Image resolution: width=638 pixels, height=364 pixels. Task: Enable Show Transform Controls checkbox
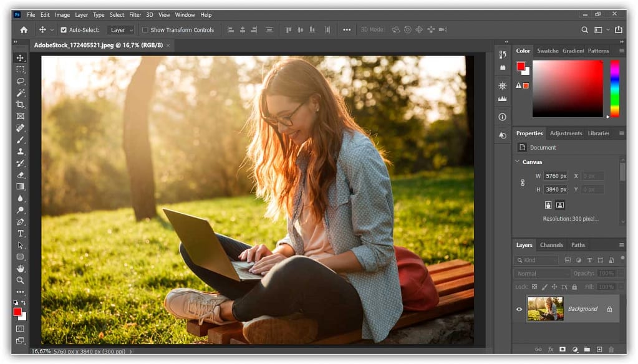pos(145,30)
